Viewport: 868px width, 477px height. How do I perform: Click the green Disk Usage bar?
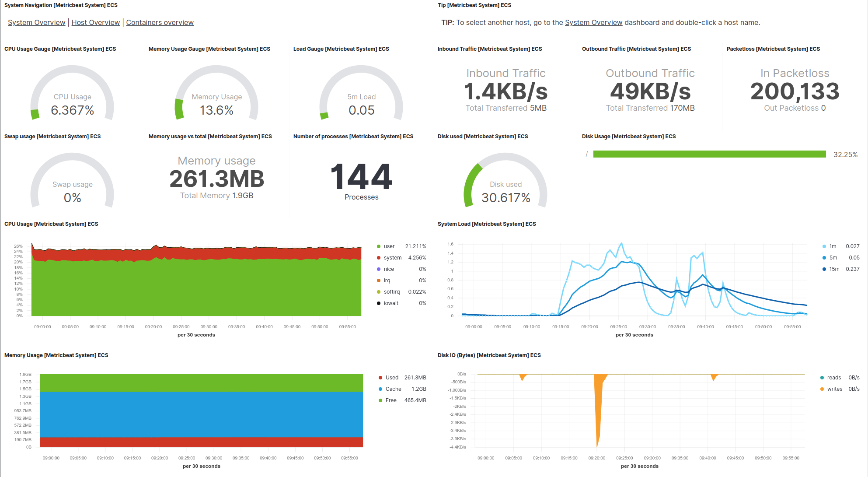click(709, 154)
